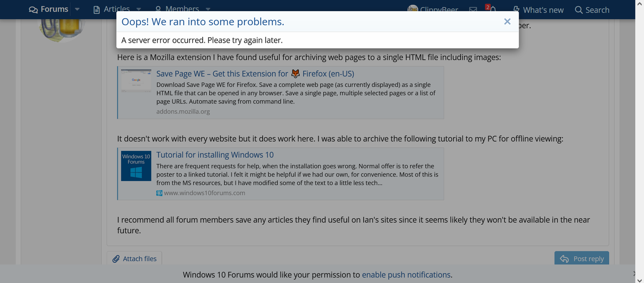Open the Forums menu
The image size is (644, 283).
point(48,10)
